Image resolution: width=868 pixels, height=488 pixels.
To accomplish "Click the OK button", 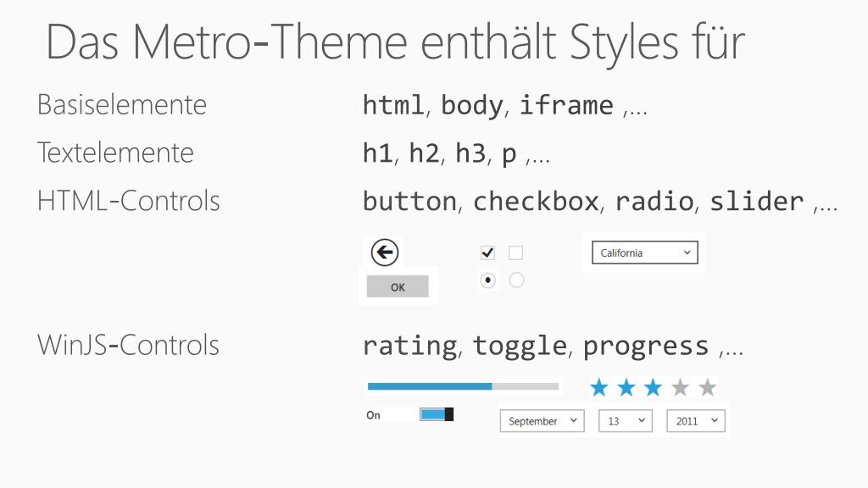I will click(x=398, y=286).
